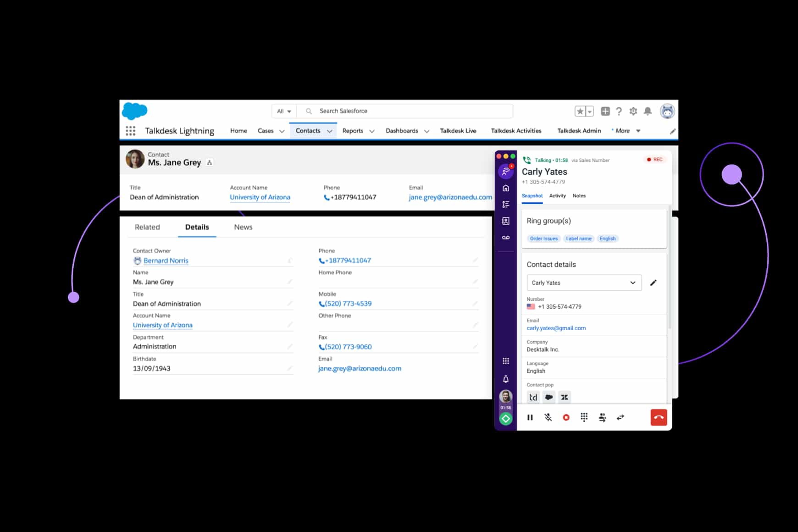Open Talkdesk sidebar notifications bell

505,379
